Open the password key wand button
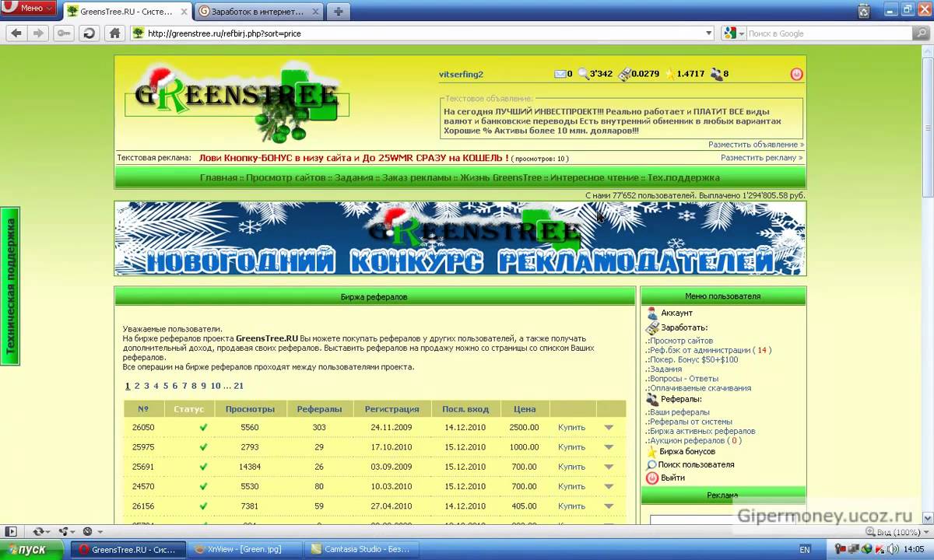 (x=63, y=33)
